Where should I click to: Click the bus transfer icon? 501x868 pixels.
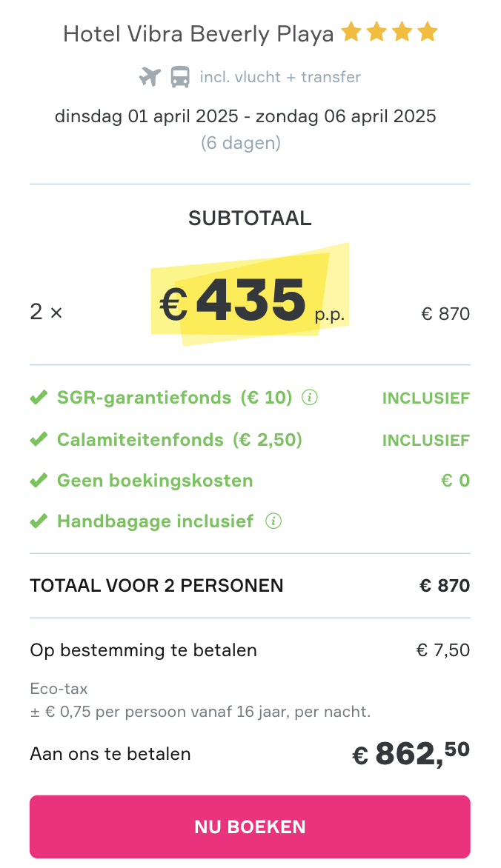coord(179,76)
